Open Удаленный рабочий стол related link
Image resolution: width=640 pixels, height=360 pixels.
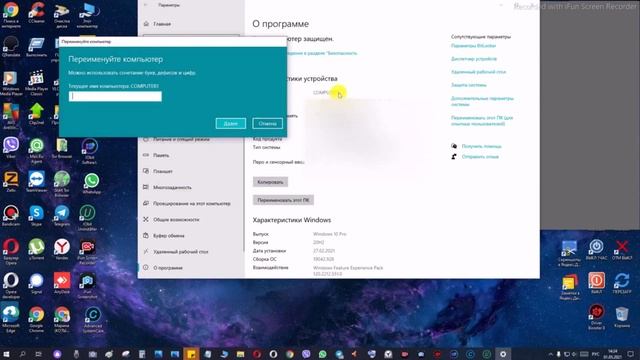[478, 72]
